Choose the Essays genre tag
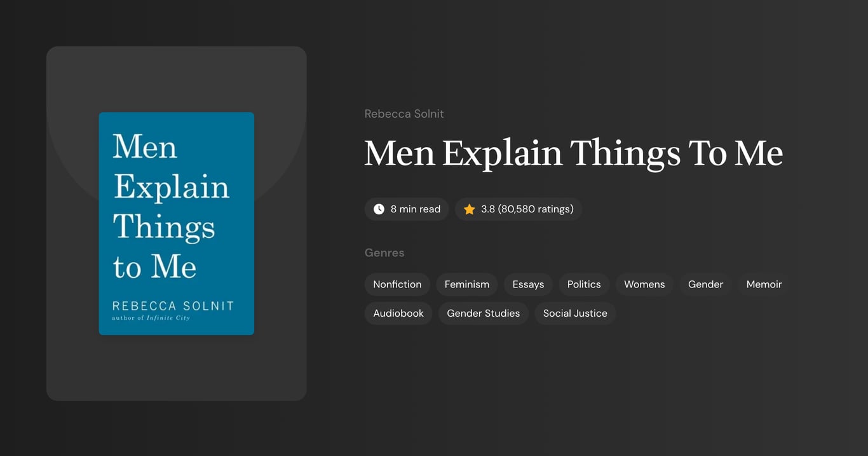The height and width of the screenshot is (456, 868). point(528,284)
